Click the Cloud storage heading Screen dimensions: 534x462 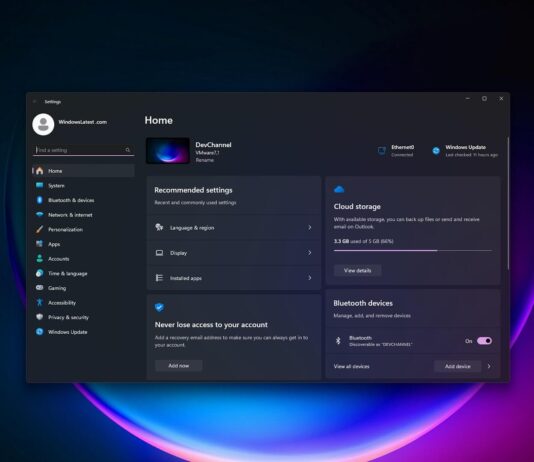tap(357, 206)
